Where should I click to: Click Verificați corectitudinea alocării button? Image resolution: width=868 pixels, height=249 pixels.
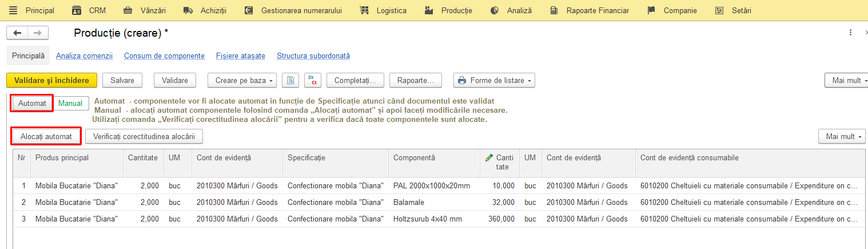(x=144, y=136)
